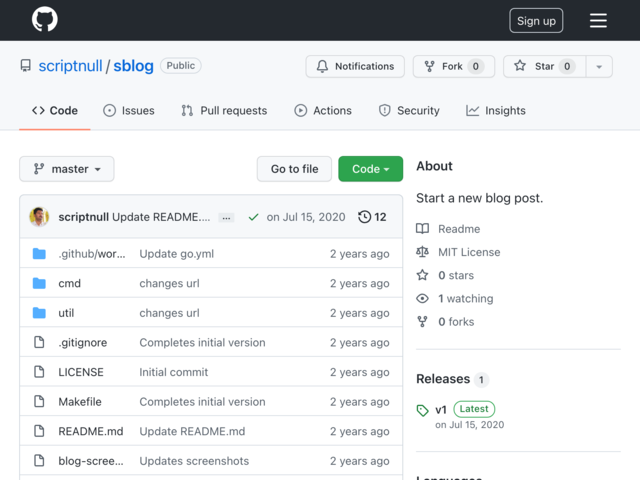Click the .gitignore file icon
640x480 pixels.
[x=39, y=342]
